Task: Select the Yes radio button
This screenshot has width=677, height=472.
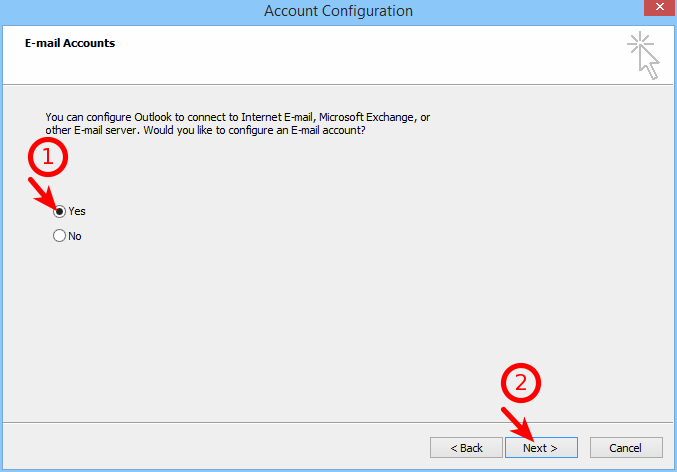Action: [x=60, y=211]
